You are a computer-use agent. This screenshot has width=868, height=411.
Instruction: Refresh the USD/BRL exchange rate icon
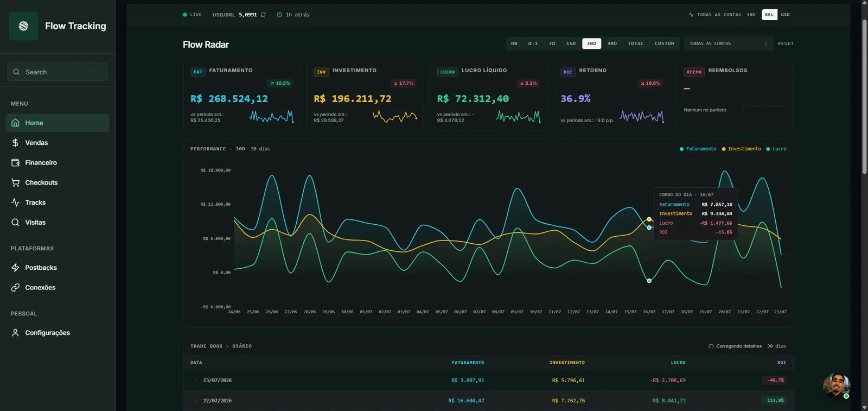(263, 15)
